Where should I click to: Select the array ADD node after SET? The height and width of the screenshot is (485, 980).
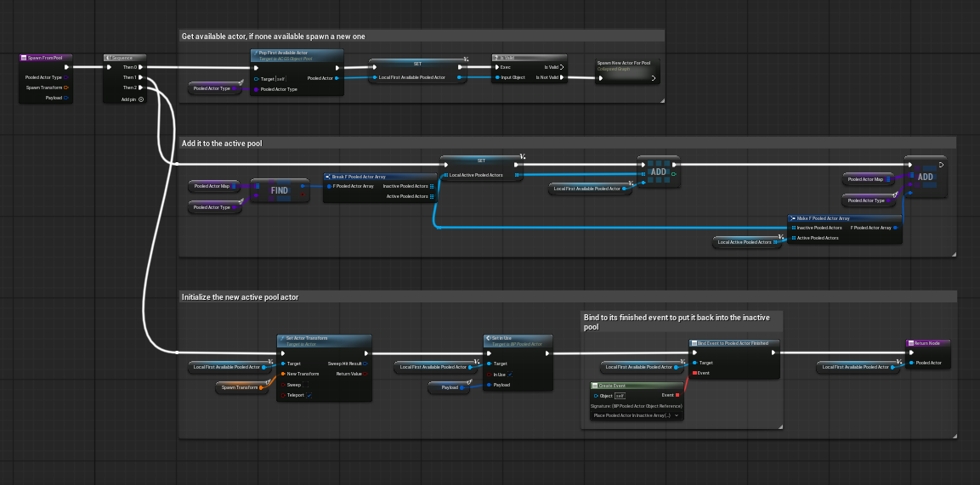coord(657,170)
